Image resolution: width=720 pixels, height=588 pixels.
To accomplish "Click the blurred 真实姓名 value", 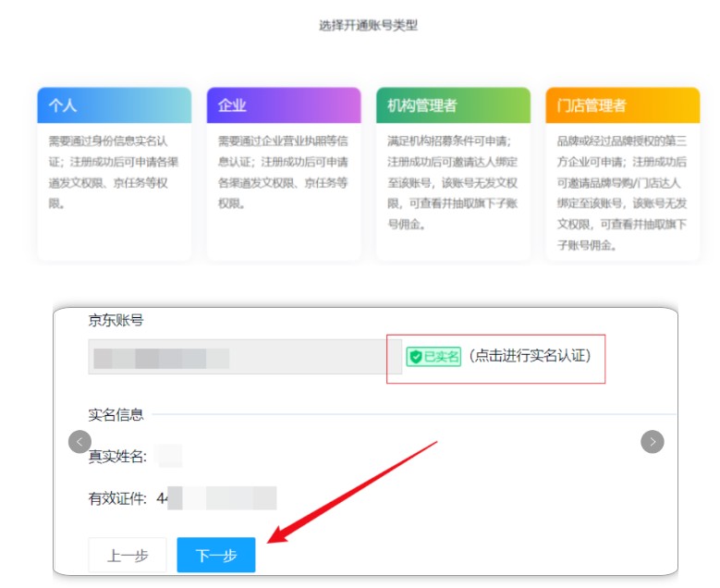I will point(169,455).
